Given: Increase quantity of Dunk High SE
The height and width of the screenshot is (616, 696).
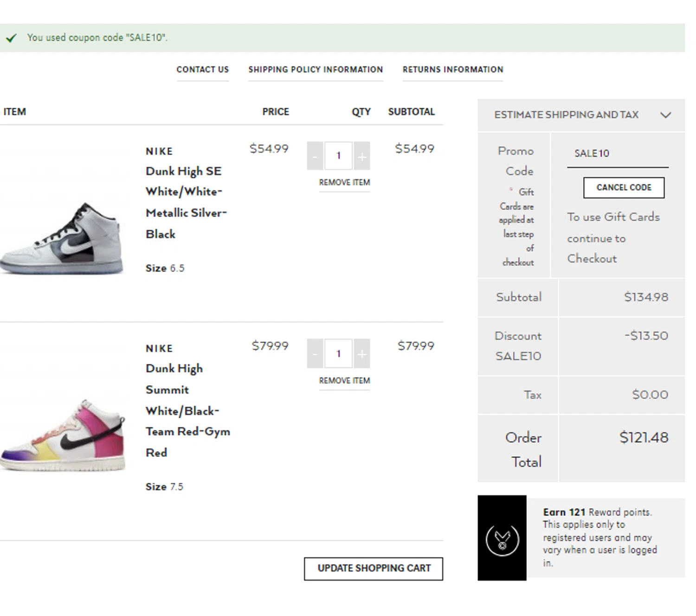Looking at the screenshot, I should pyautogui.click(x=362, y=156).
